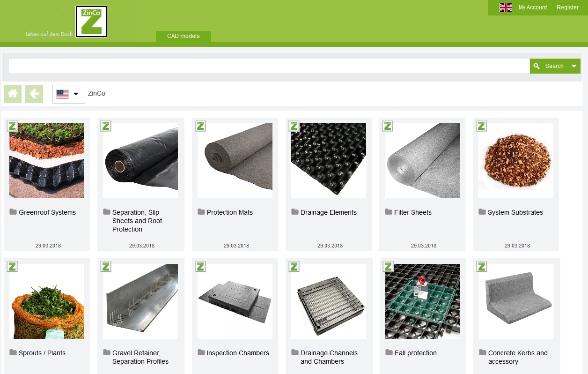The image size is (588, 374).
Task: Open the CAD models tab
Action: pos(184,36)
